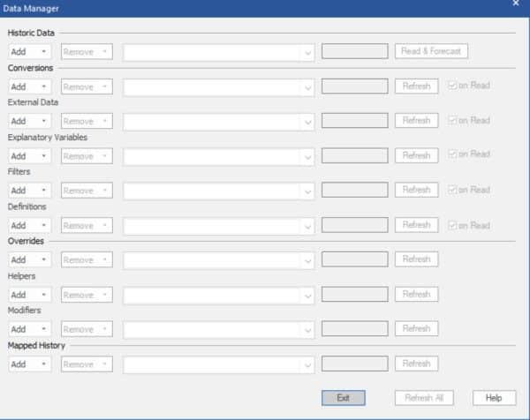
Task: Toggle on Read checkbox for Conversions
Action: tap(452, 86)
